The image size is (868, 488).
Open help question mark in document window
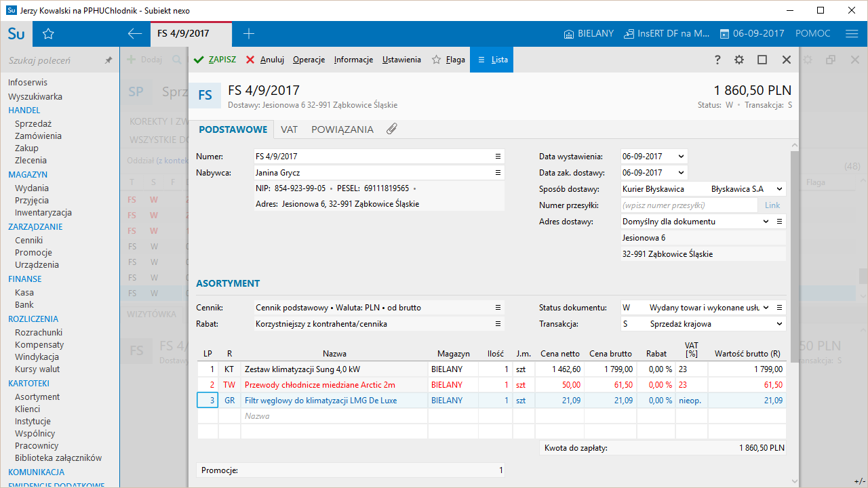(x=717, y=60)
